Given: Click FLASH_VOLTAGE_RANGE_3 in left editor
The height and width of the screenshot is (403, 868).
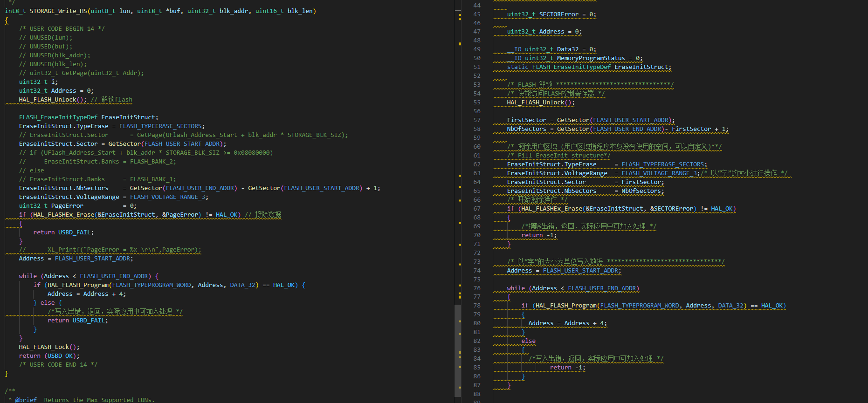Looking at the screenshot, I should coord(168,197).
